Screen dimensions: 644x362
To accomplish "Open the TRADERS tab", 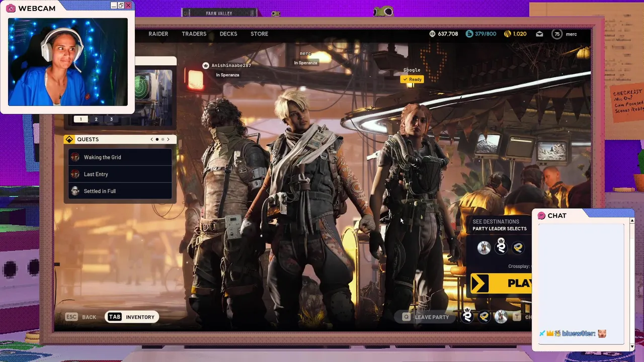I will 194,34.
